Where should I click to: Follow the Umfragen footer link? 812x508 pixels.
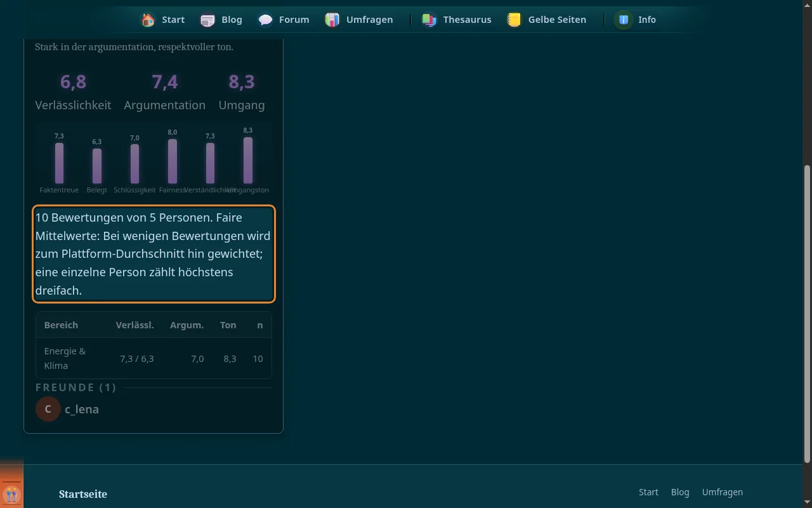click(723, 492)
